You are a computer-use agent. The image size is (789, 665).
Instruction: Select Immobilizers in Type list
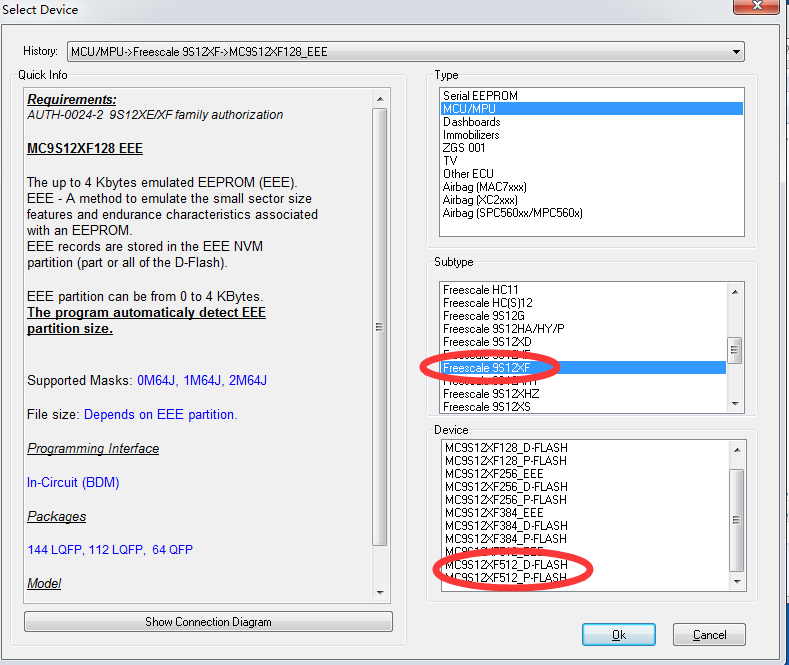471,135
